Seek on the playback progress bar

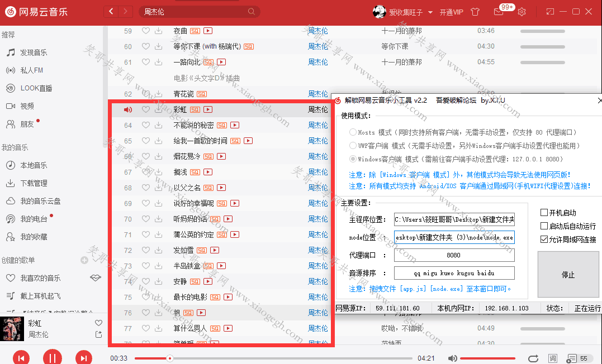pos(273,358)
